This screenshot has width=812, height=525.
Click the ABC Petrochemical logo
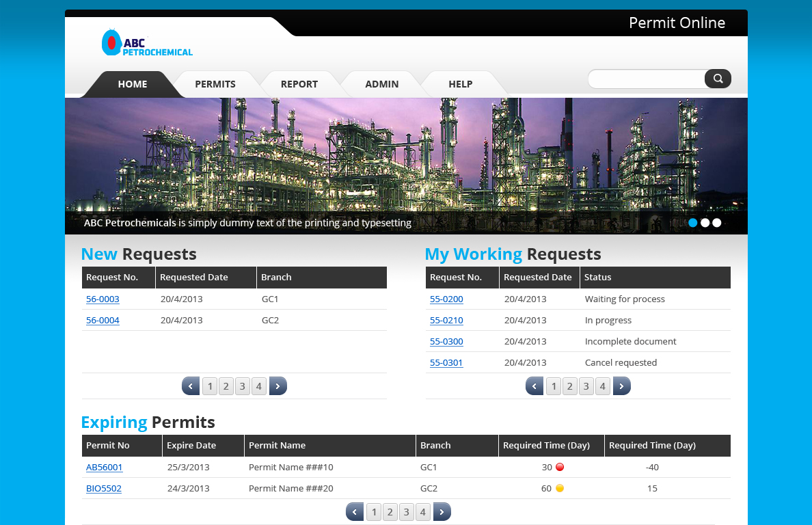point(147,42)
